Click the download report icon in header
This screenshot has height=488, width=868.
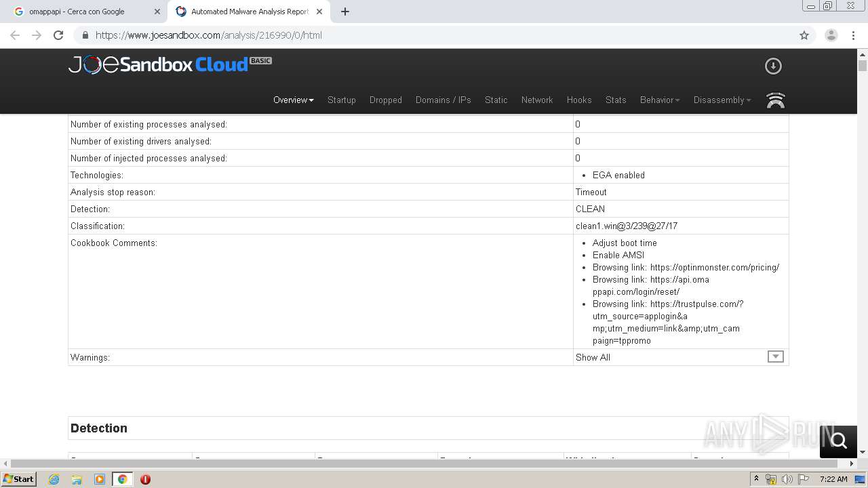(773, 66)
